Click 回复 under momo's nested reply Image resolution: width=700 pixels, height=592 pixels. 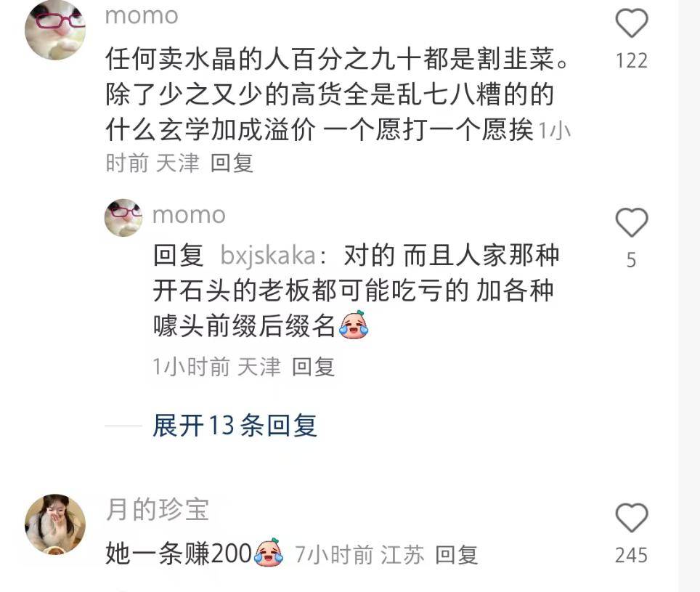click(x=314, y=367)
